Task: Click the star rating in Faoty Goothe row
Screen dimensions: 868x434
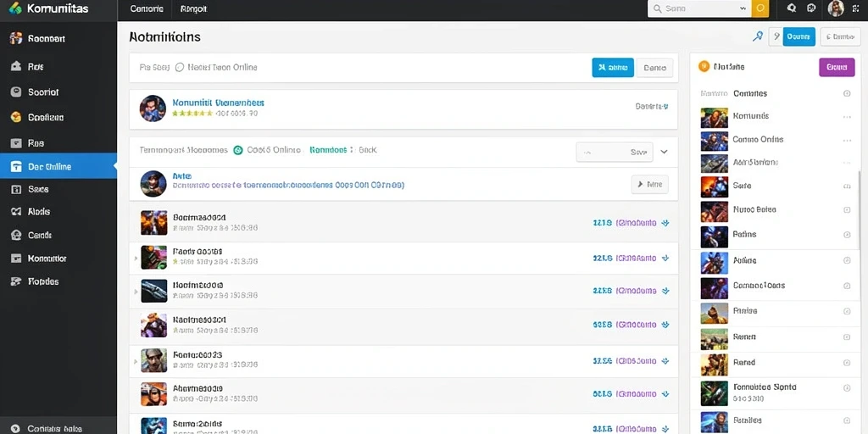Action: tap(175, 261)
